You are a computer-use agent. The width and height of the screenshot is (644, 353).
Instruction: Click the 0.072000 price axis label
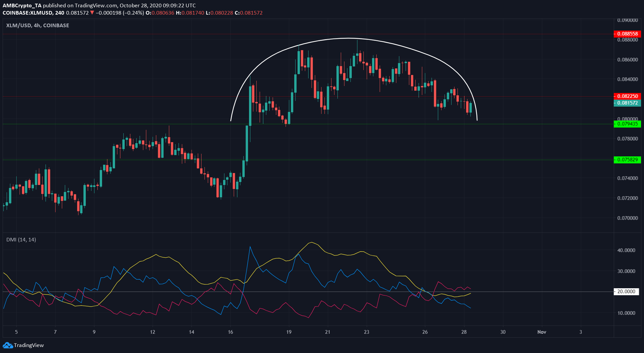(x=627, y=198)
